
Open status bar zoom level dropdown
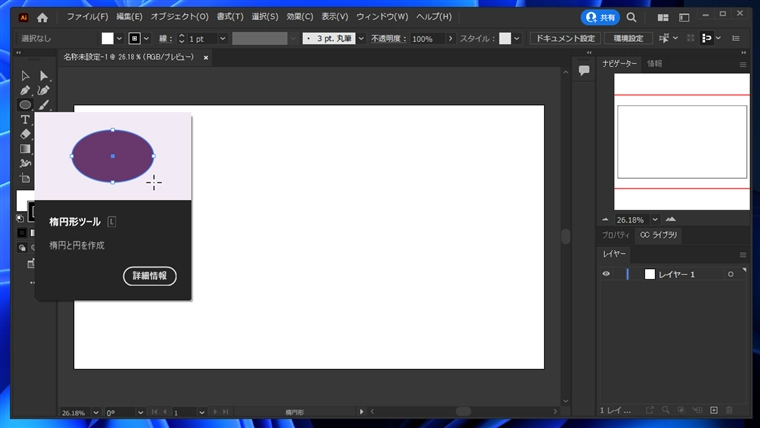coord(96,412)
